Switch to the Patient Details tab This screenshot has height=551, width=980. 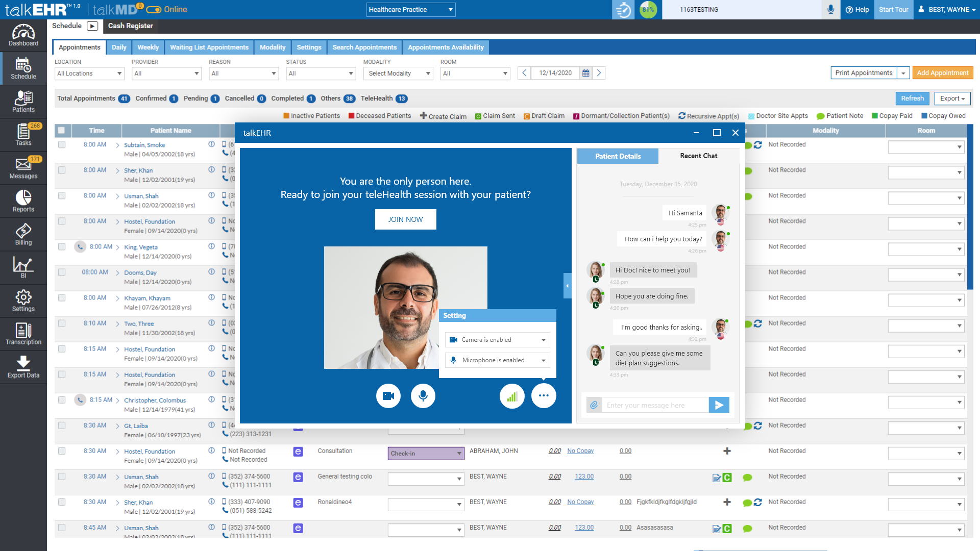(618, 156)
